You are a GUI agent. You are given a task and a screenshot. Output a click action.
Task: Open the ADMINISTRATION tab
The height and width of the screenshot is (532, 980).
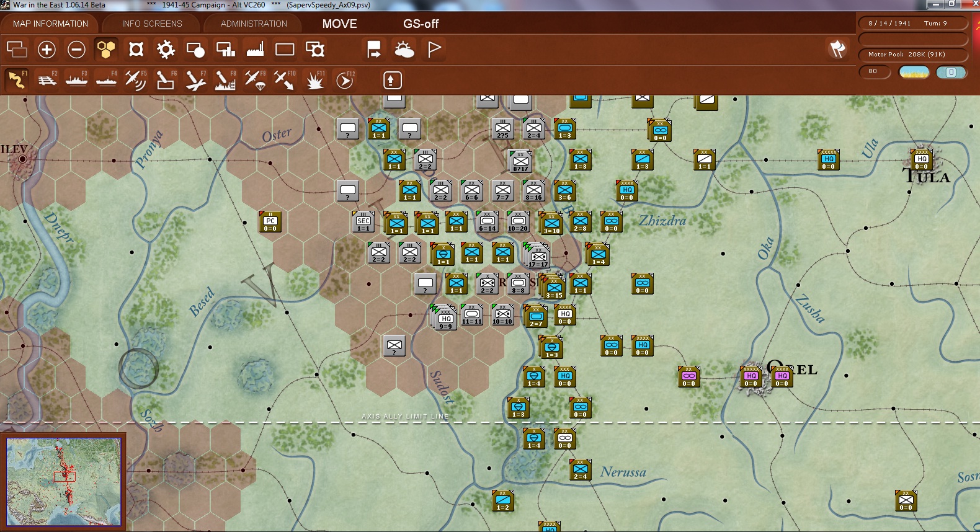click(254, 24)
